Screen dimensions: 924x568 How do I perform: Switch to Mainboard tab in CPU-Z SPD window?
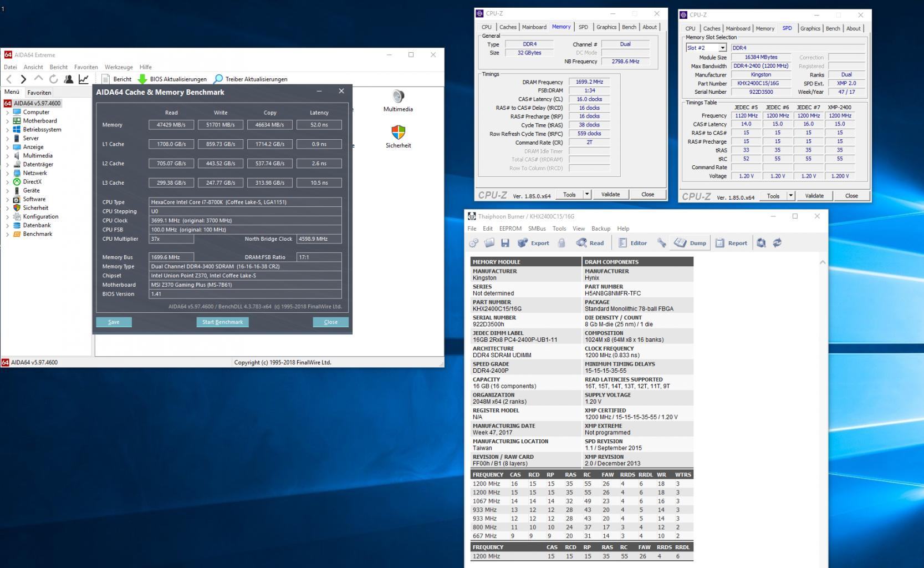click(x=738, y=29)
